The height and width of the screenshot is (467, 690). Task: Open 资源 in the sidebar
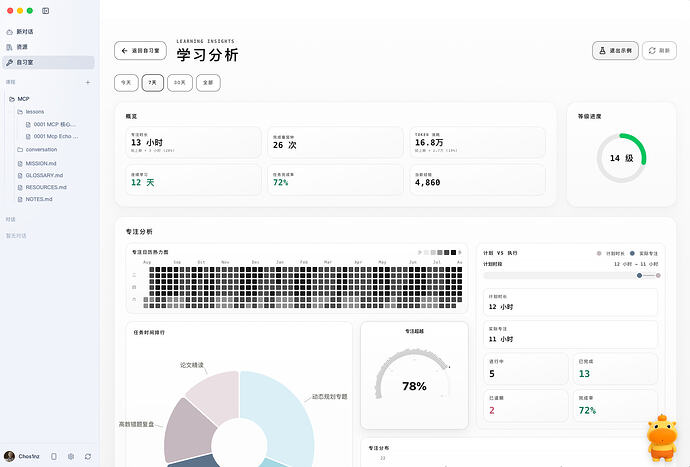(48, 47)
